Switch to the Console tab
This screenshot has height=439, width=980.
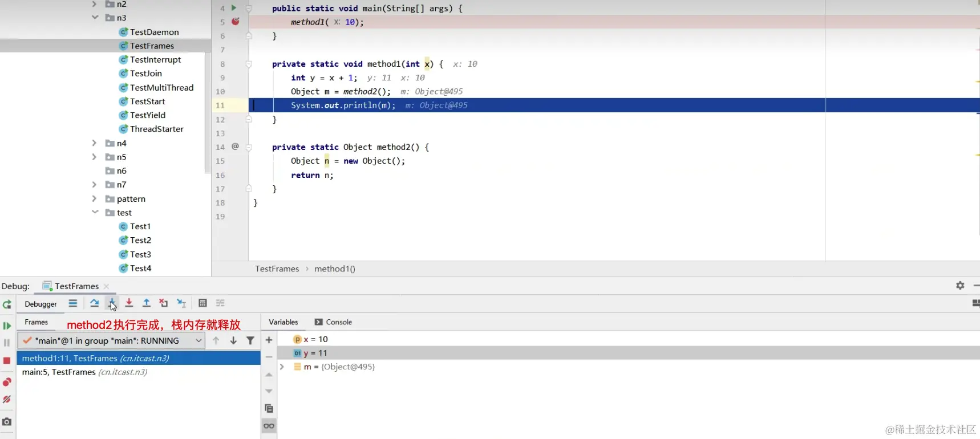click(x=333, y=322)
